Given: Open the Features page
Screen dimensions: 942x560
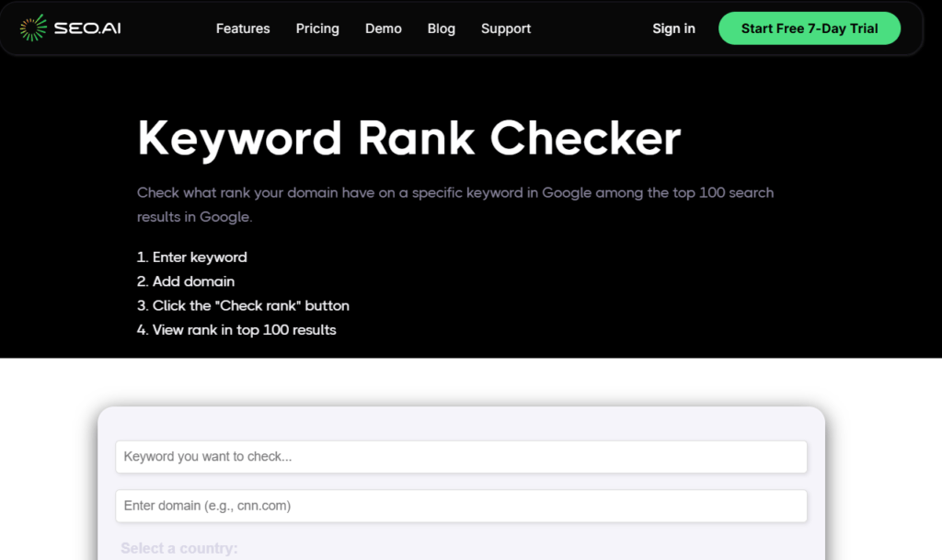Looking at the screenshot, I should point(242,29).
